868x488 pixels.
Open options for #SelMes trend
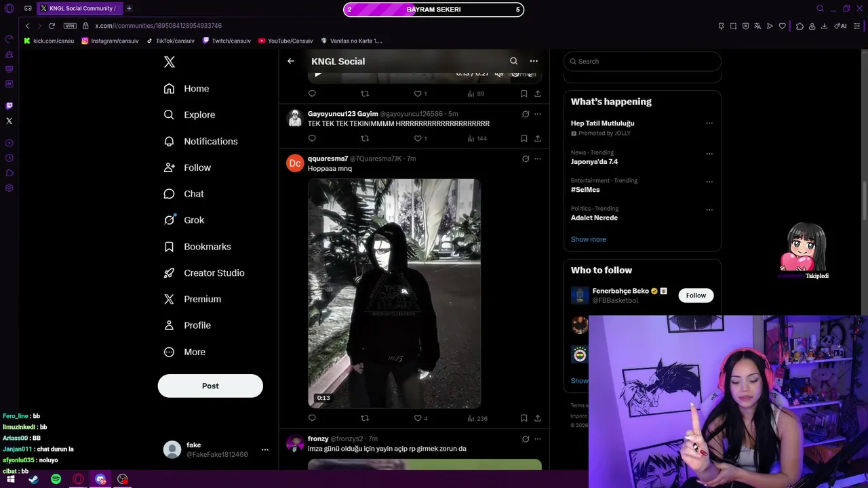coord(709,182)
